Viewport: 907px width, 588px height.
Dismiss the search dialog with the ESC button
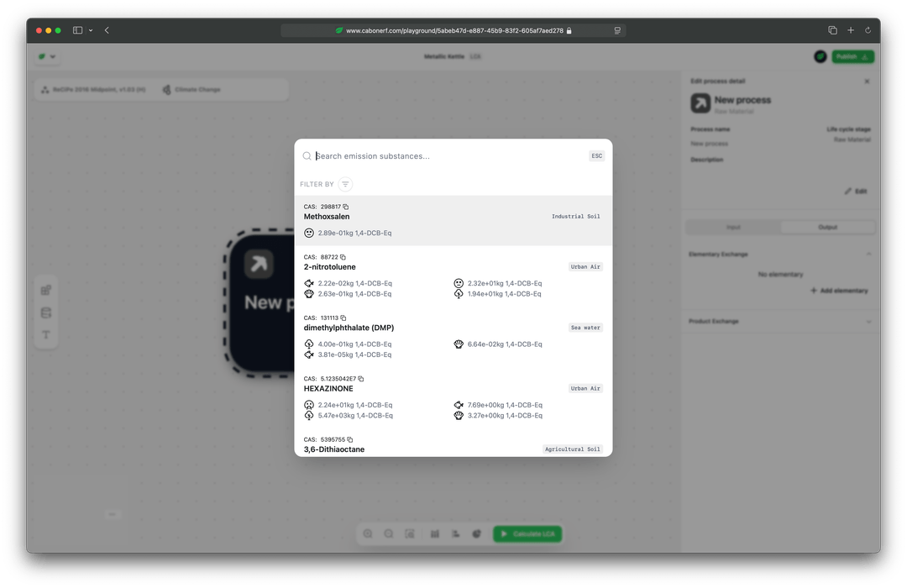tap(597, 155)
